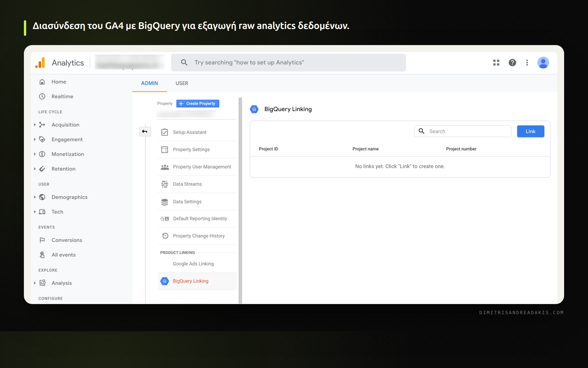The width and height of the screenshot is (588, 368).
Task: Expand the Analysis section arrow
Action: tap(35, 283)
